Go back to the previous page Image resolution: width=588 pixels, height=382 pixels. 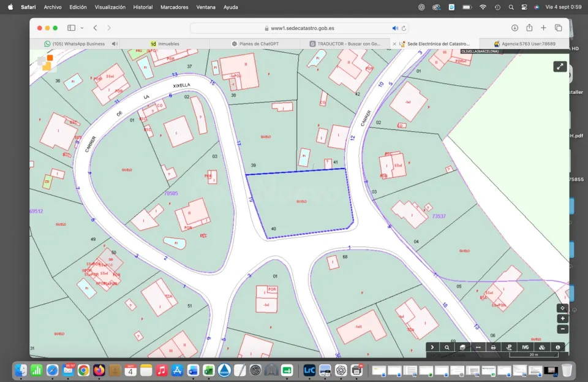click(96, 28)
